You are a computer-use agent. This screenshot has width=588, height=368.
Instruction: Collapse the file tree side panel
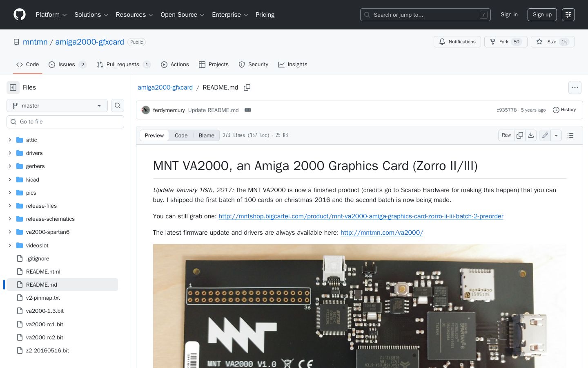[x=13, y=88]
